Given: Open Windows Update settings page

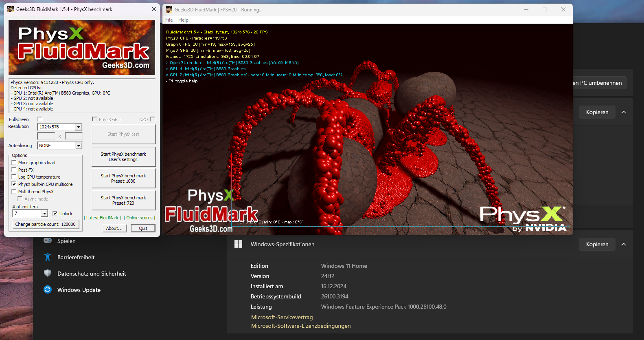Looking at the screenshot, I should (79, 290).
